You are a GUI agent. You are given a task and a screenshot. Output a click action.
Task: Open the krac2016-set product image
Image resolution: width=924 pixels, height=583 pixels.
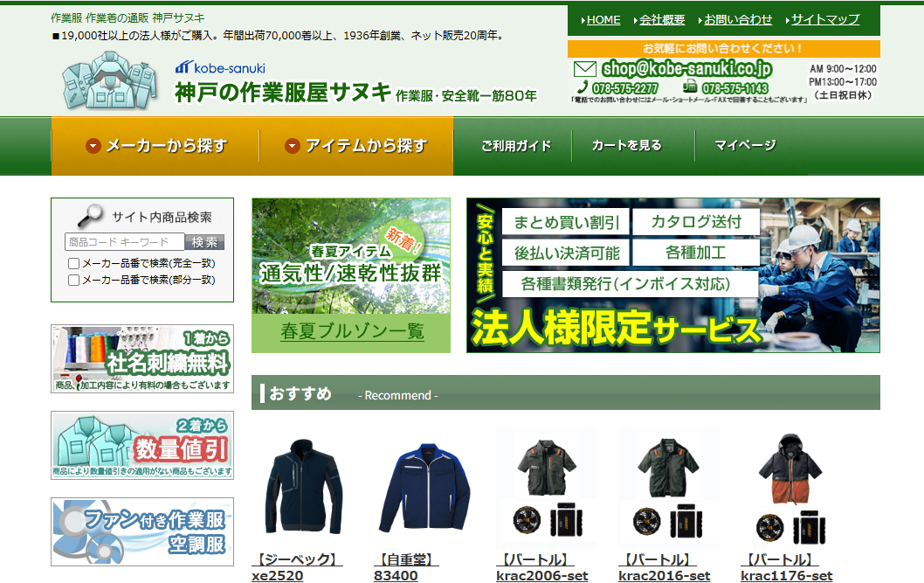[669, 487]
